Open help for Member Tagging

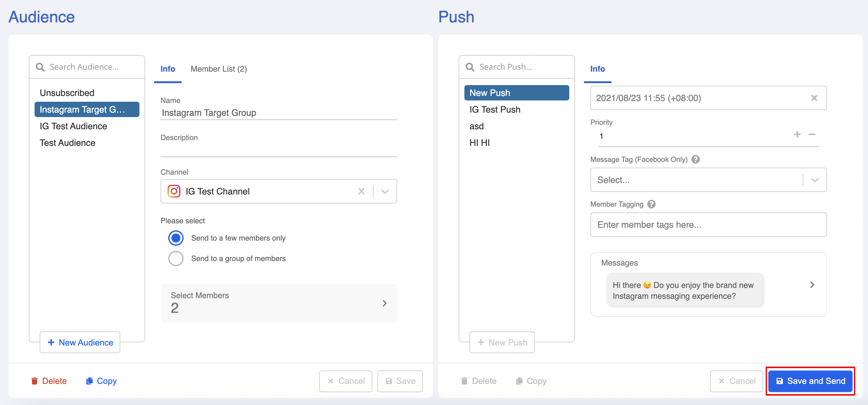click(651, 204)
